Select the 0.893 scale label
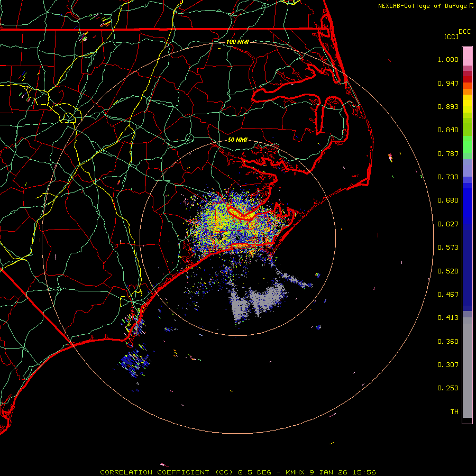This screenshot has width=476, height=476. click(x=448, y=106)
